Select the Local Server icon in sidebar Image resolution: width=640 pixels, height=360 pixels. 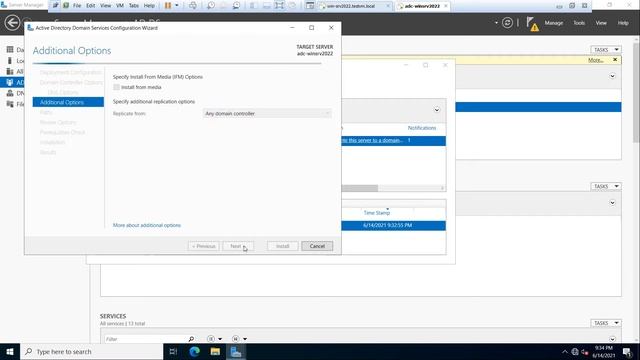point(10,60)
